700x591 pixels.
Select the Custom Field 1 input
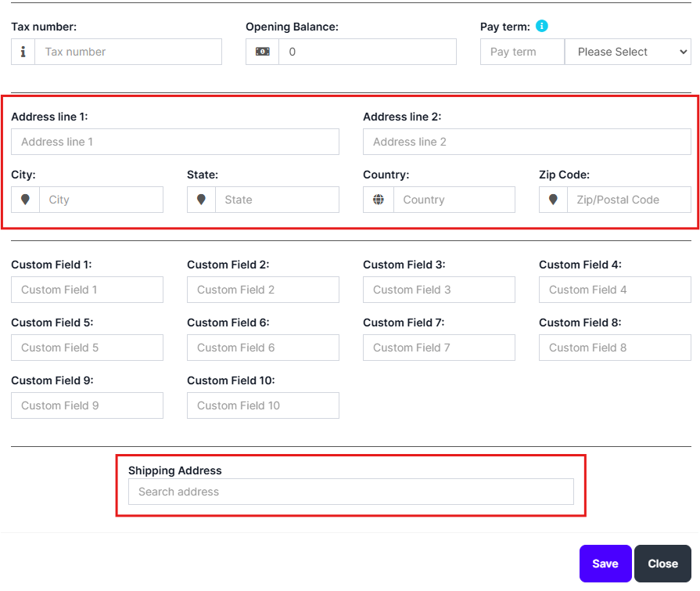(87, 290)
